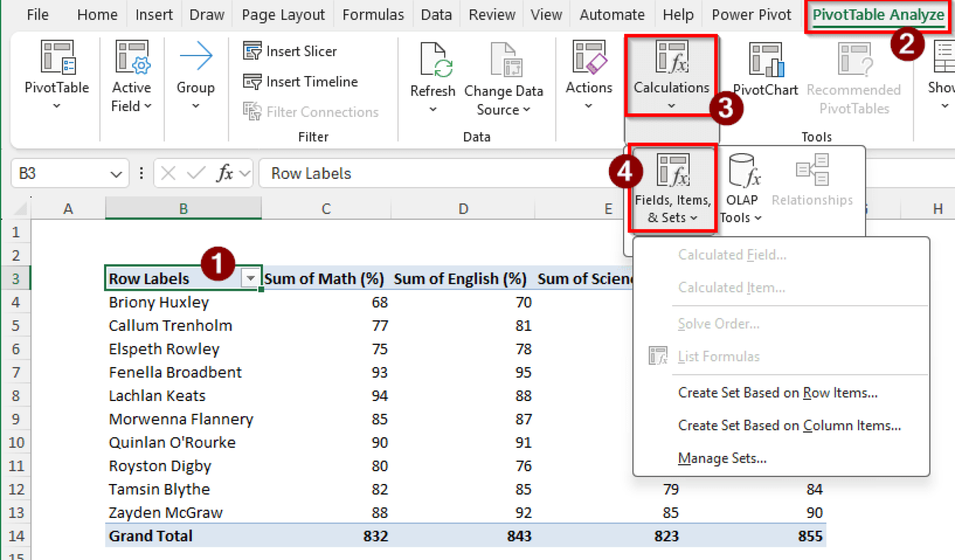Click Create Set Based on Column Items
Image resolution: width=955 pixels, height=560 pixels.
coord(789,425)
